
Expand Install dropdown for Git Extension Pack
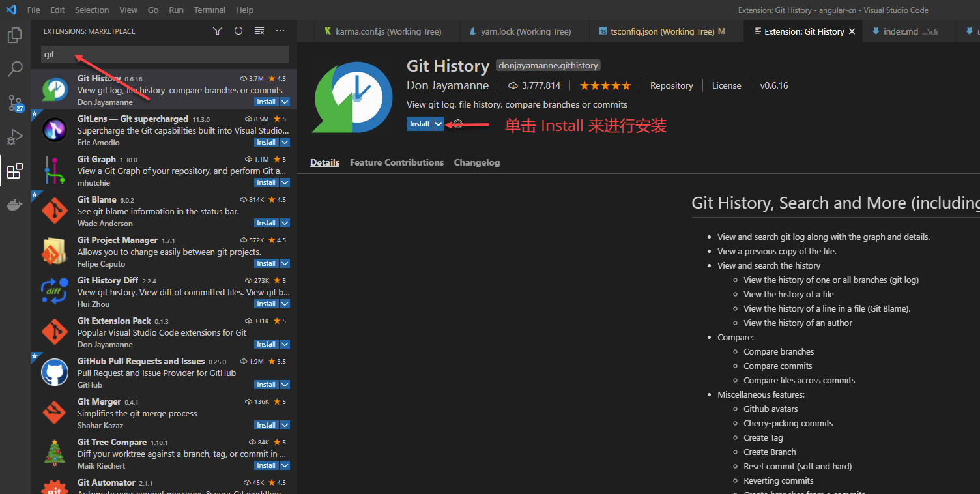(285, 344)
